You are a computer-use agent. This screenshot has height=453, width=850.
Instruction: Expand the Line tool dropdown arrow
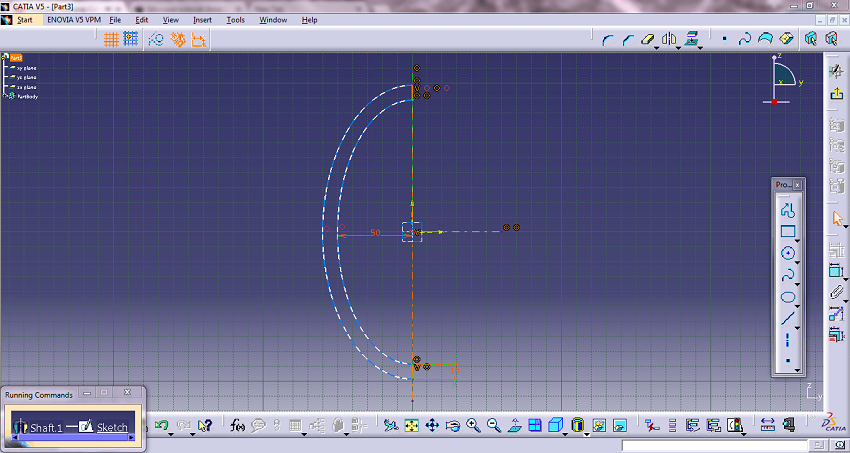click(x=797, y=328)
